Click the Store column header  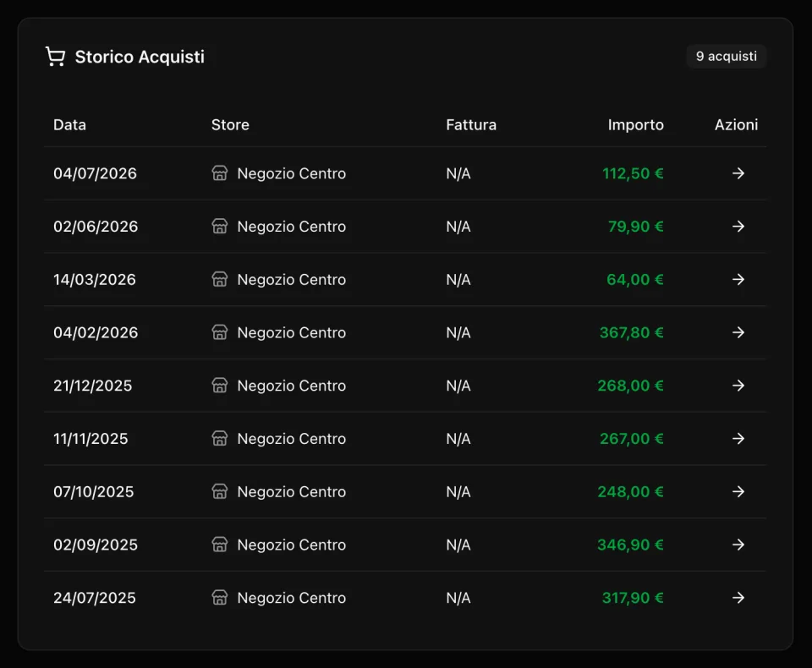tap(230, 125)
